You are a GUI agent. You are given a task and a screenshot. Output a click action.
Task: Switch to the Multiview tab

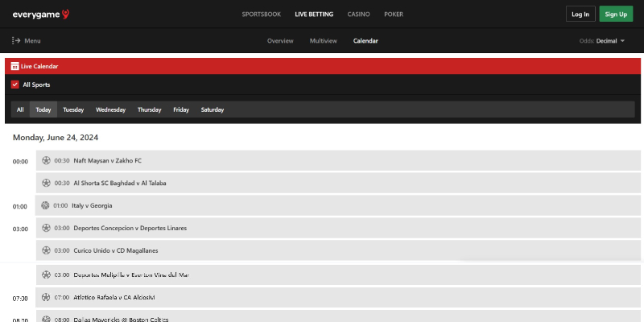point(324,41)
